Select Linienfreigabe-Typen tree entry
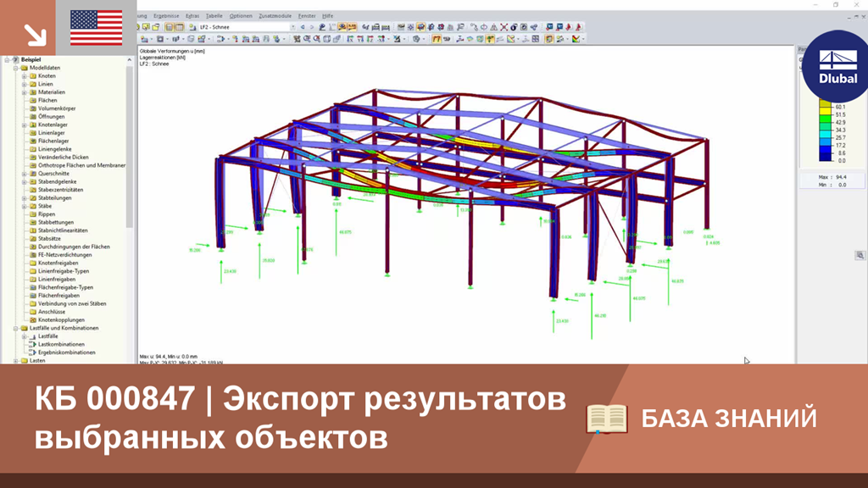Screen dimensions: 868x488 pos(64,271)
